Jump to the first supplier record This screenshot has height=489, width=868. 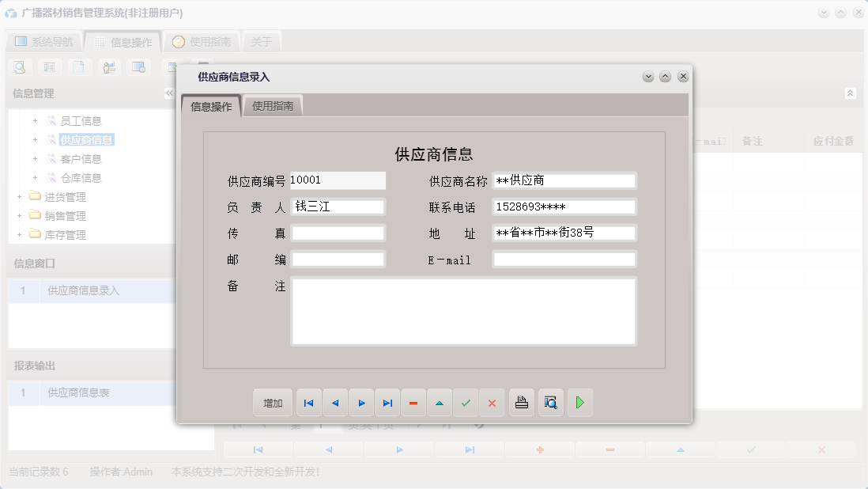click(x=308, y=403)
